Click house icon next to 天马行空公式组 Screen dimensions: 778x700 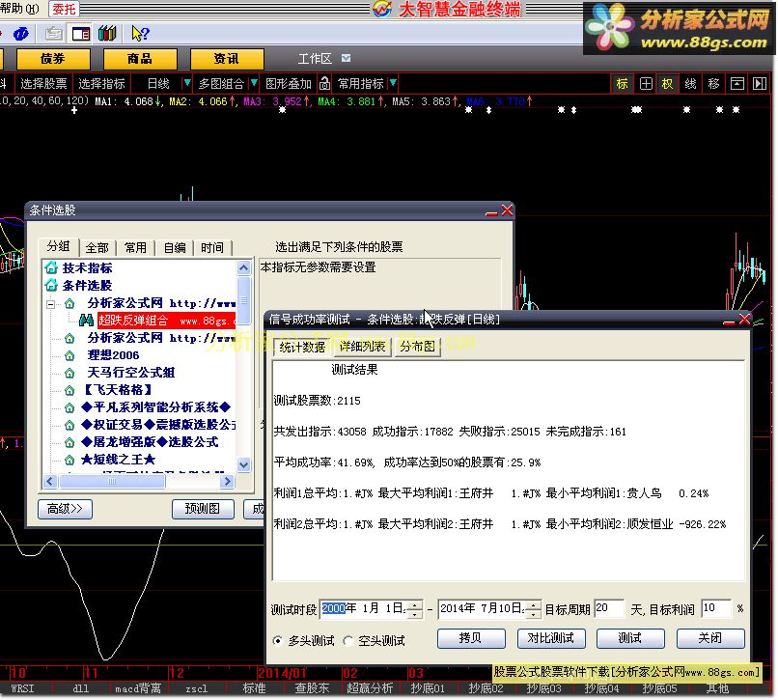69,373
